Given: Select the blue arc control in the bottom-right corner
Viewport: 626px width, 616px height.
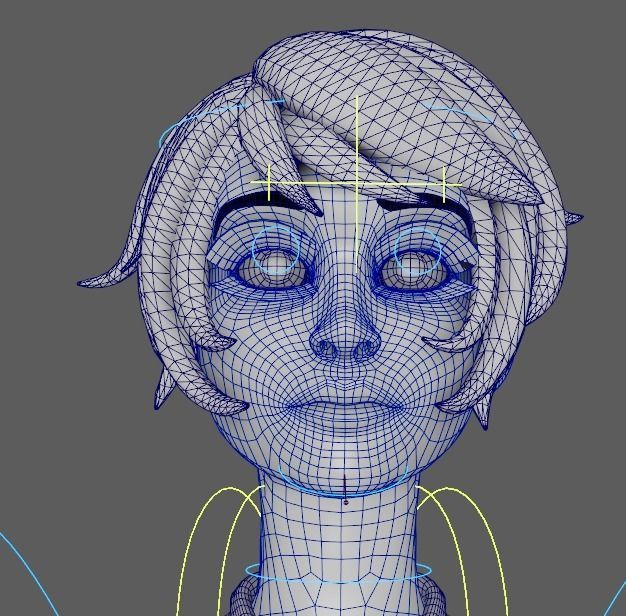Looking at the screenshot, I should (615, 599).
